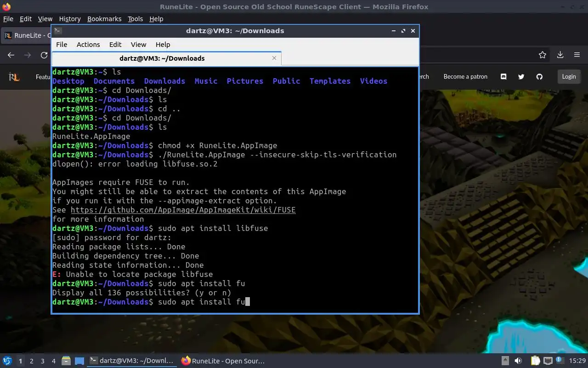Open the RuneLite Twitter icon link
The width and height of the screenshot is (588, 368).
(521, 77)
